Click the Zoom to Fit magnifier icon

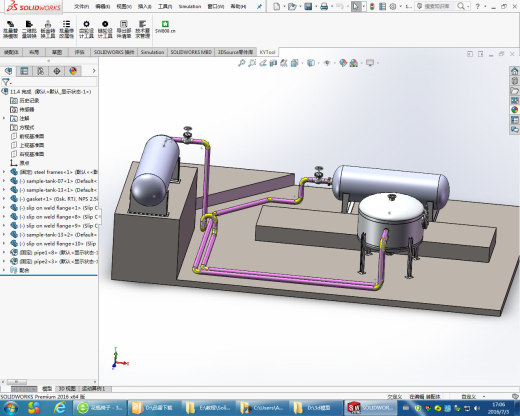point(241,63)
